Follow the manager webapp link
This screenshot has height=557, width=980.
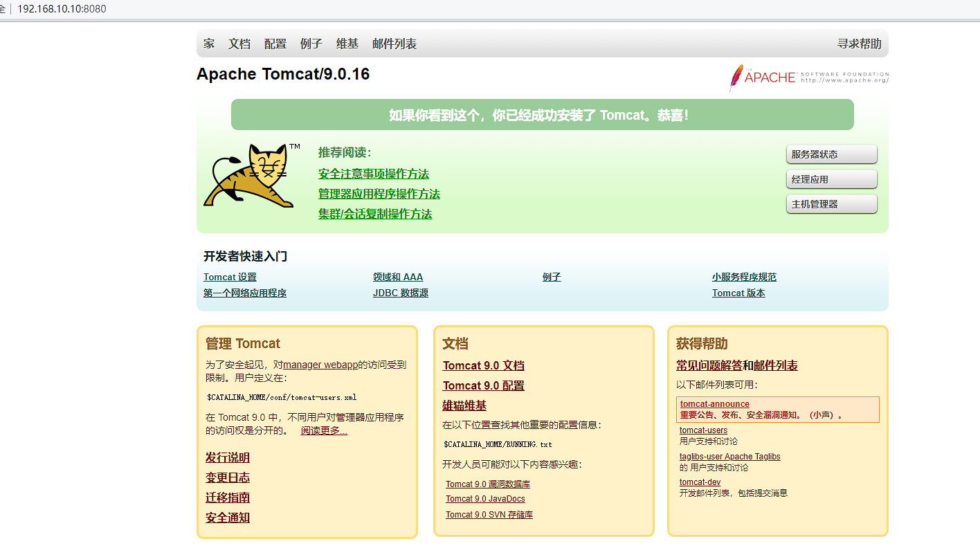tap(320, 365)
